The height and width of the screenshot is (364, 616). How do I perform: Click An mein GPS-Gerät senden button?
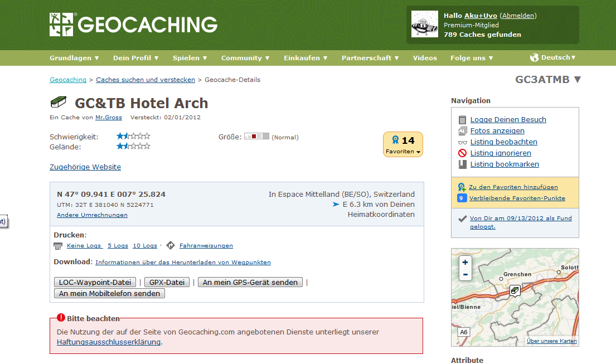tap(250, 282)
